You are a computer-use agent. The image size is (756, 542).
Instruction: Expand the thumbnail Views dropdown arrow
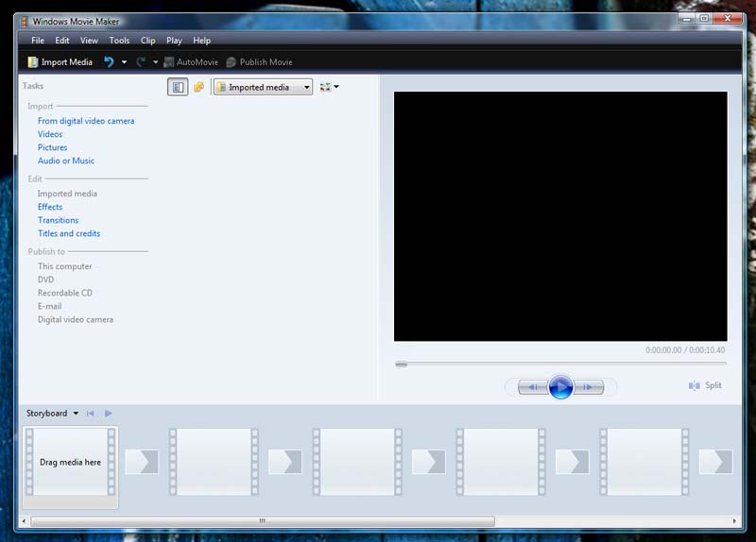[336, 87]
